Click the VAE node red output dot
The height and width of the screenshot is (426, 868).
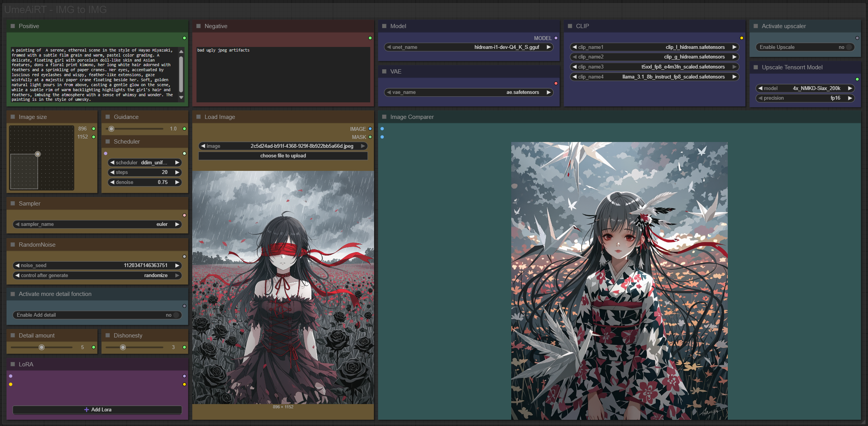coord(556,84)
